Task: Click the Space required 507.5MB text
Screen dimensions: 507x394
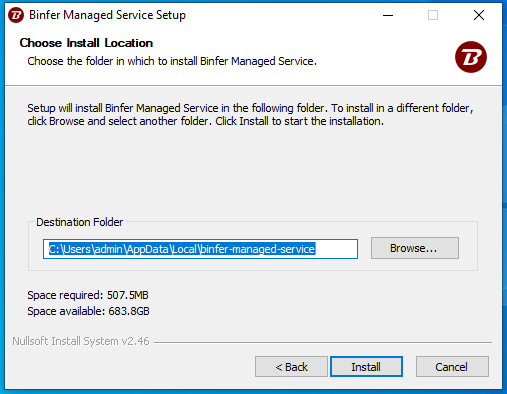Action: coord(88,295)
